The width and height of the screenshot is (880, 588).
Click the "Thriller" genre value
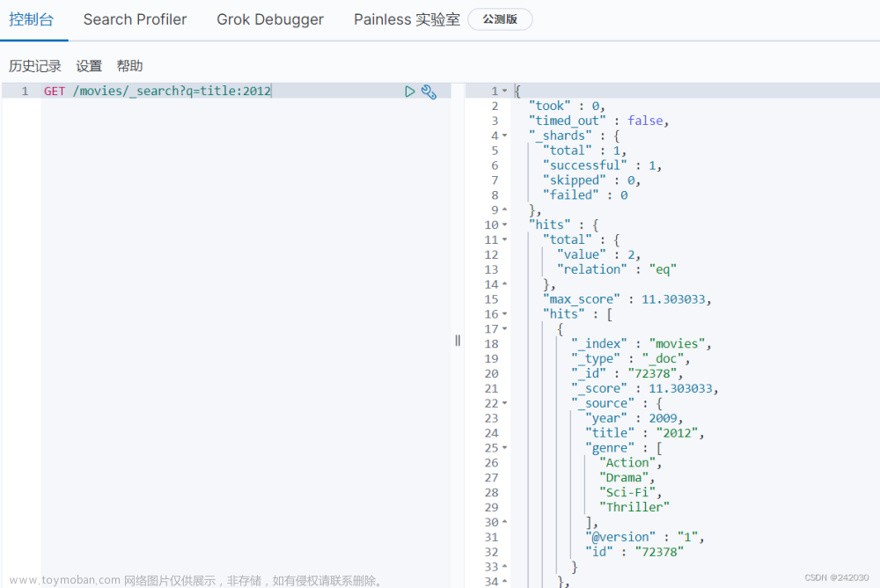634,508
